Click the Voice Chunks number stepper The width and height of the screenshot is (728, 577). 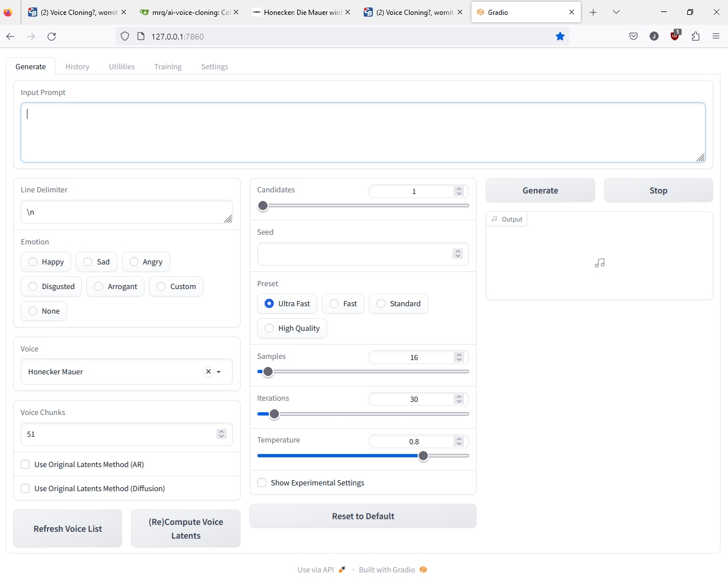[x=222, y=434]
